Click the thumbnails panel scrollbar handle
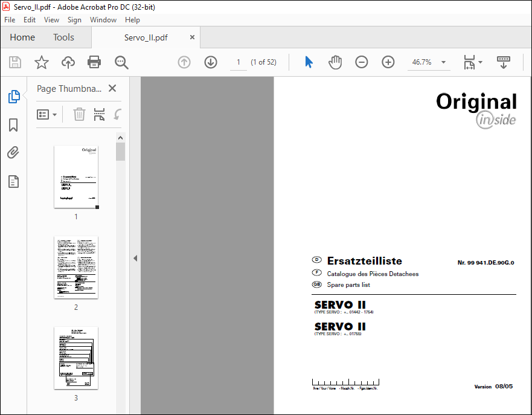 (120, 152)
